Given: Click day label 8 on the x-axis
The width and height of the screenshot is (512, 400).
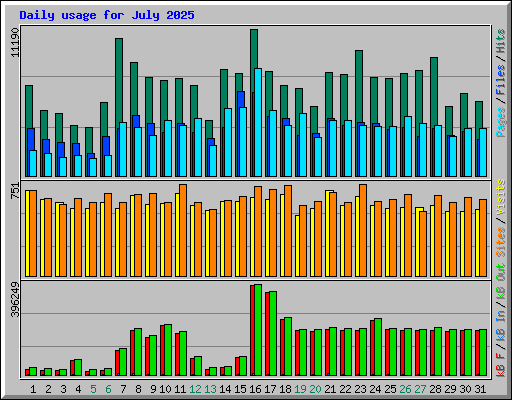Looking at the screenshot, I should (138, 389).
